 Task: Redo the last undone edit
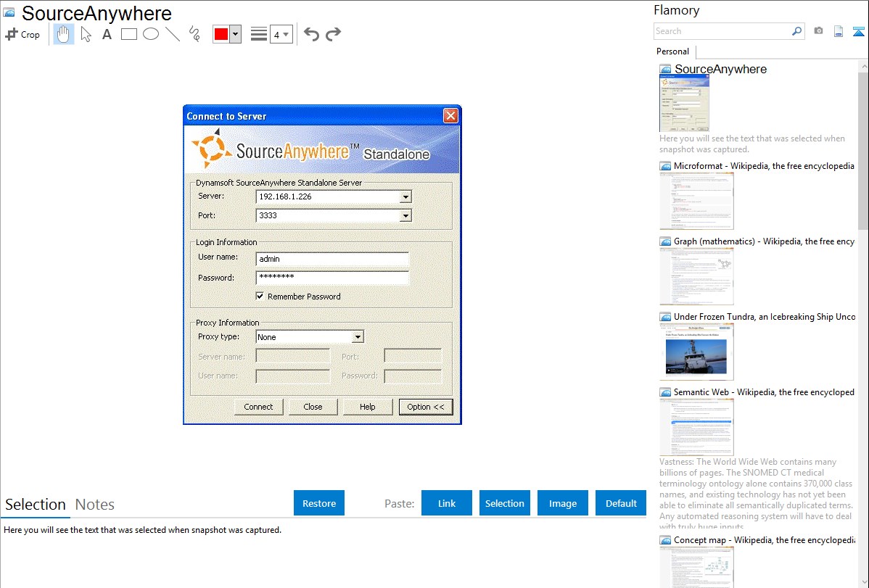[x=333, y=34]
